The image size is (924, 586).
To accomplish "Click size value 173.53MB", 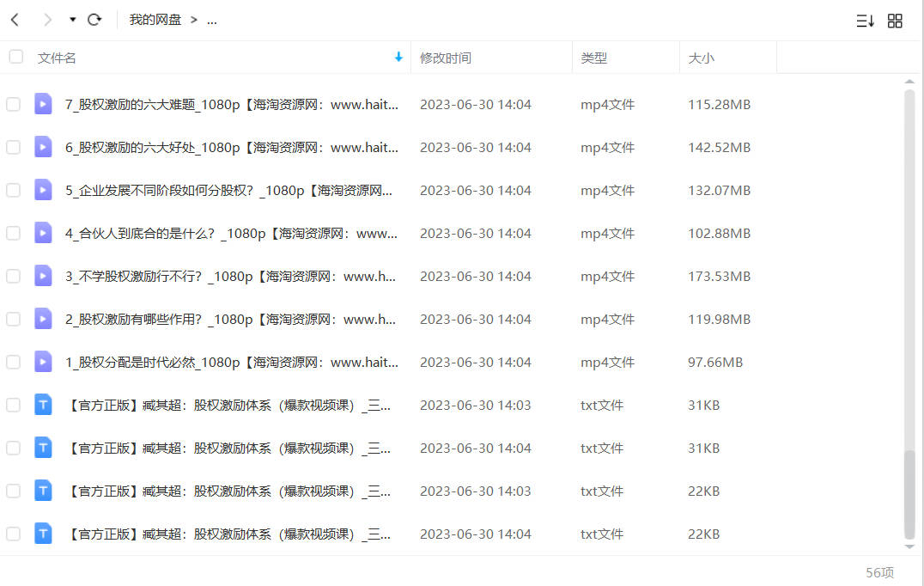I will tap(719, 277).
